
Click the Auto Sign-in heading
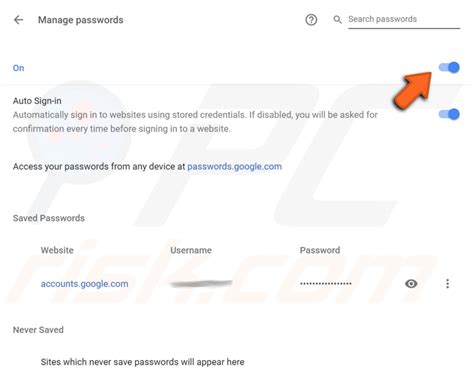[37, 101]
